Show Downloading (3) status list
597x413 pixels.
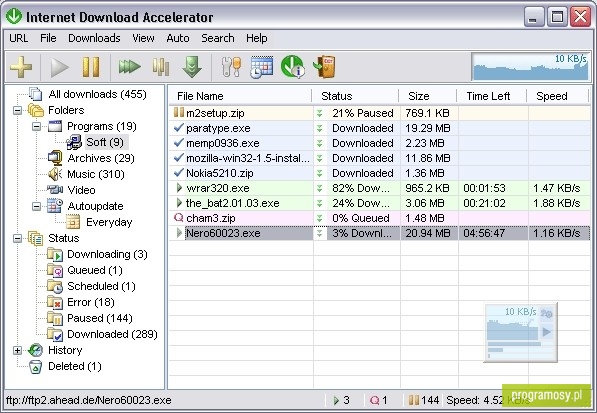[107, 254]
